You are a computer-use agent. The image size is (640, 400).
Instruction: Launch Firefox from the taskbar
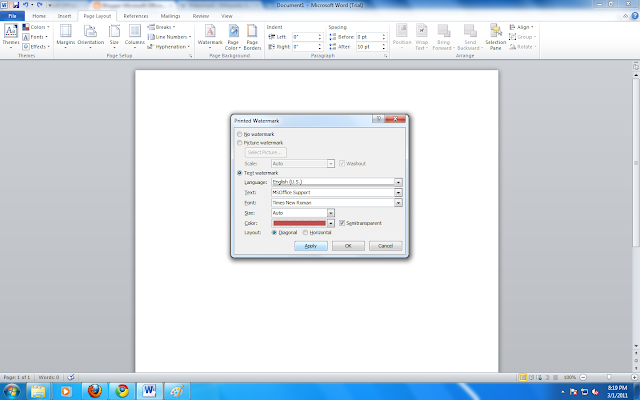(x=95, y=391)
